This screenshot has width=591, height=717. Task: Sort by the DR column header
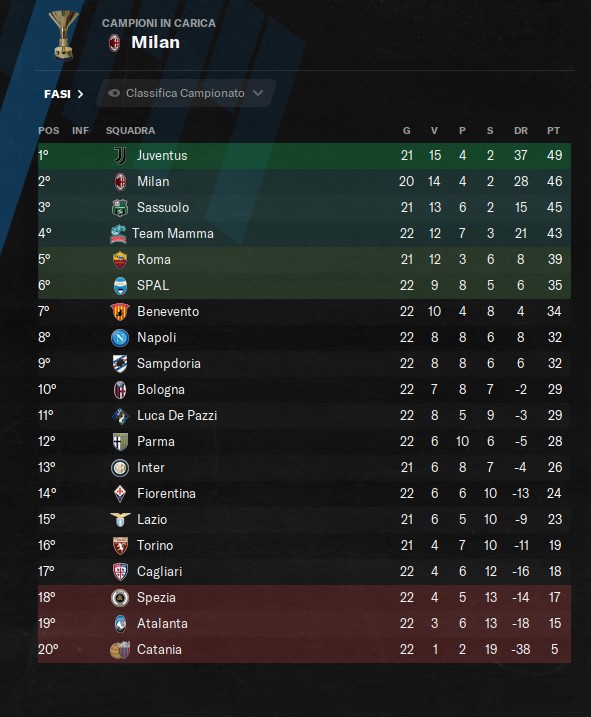pos(521,131)
